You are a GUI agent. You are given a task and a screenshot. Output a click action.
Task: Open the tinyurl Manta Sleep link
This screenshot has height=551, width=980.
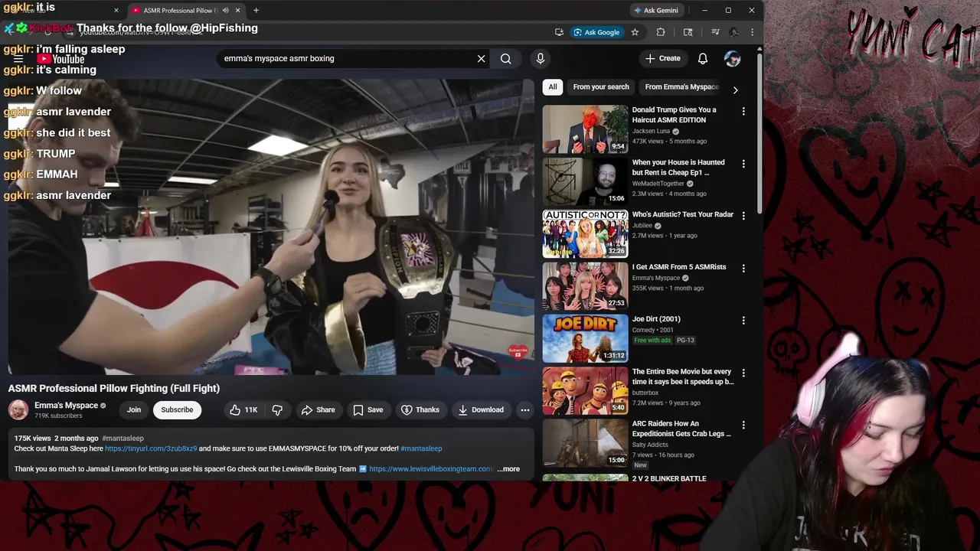click(x=151, y=448)
